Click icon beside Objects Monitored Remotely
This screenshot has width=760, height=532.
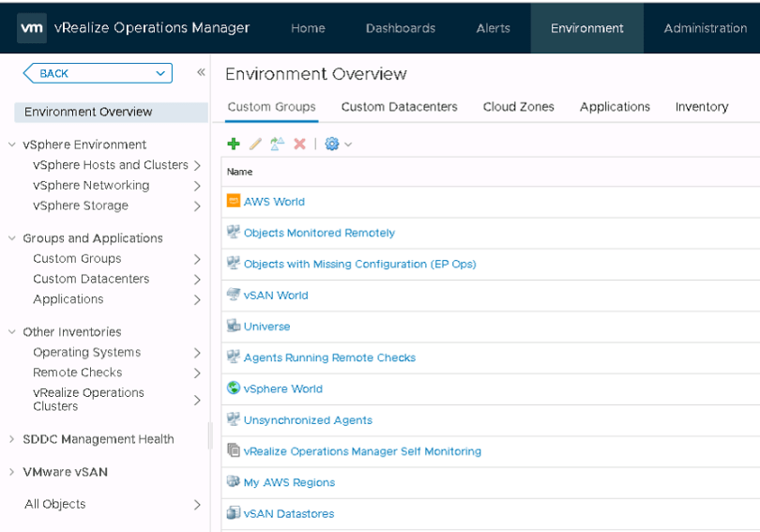(x=234, y=232)
